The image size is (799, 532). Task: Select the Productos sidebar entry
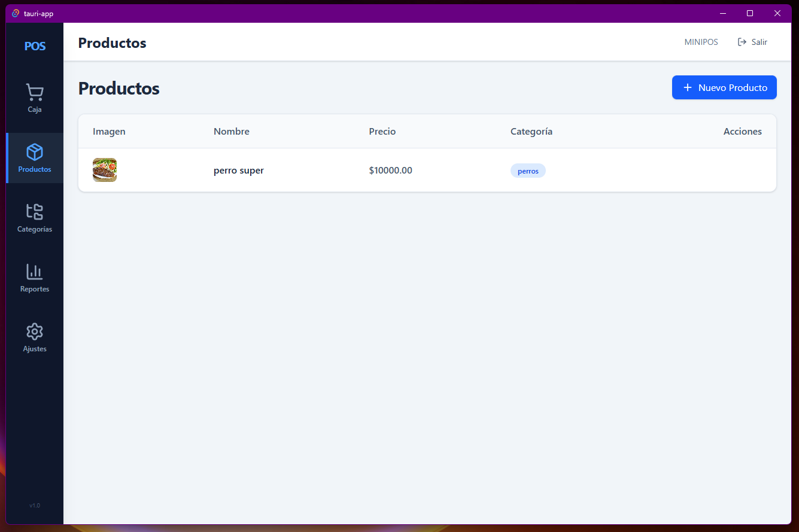point(35,158)
